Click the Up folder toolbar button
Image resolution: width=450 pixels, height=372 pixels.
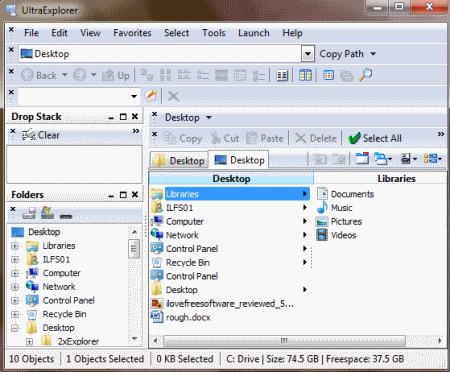[115, 75]
